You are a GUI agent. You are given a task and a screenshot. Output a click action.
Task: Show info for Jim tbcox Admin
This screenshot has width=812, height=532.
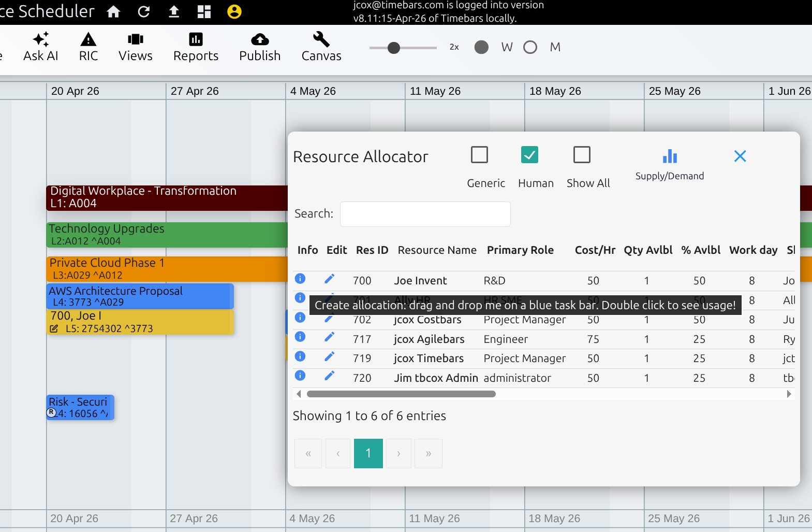pyautogui.click(x=300, y=376)
